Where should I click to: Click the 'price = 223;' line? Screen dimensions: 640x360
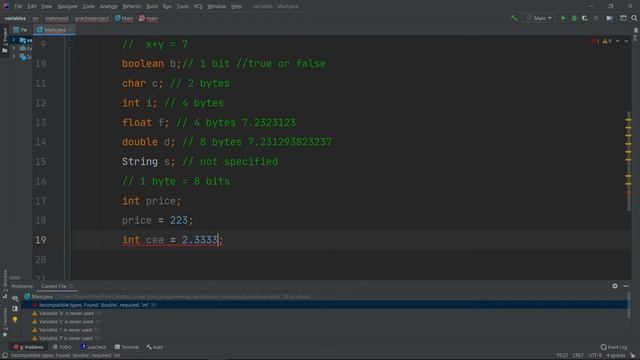pyautogui.click(x=157, y=220)
